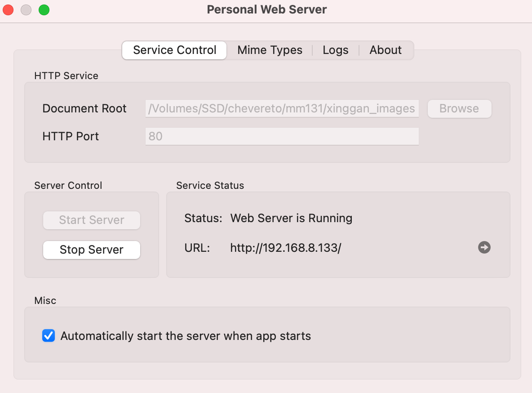Click the http://192.168.8.133/ URL text
532x393 pixels.
(x=286, y=248)
